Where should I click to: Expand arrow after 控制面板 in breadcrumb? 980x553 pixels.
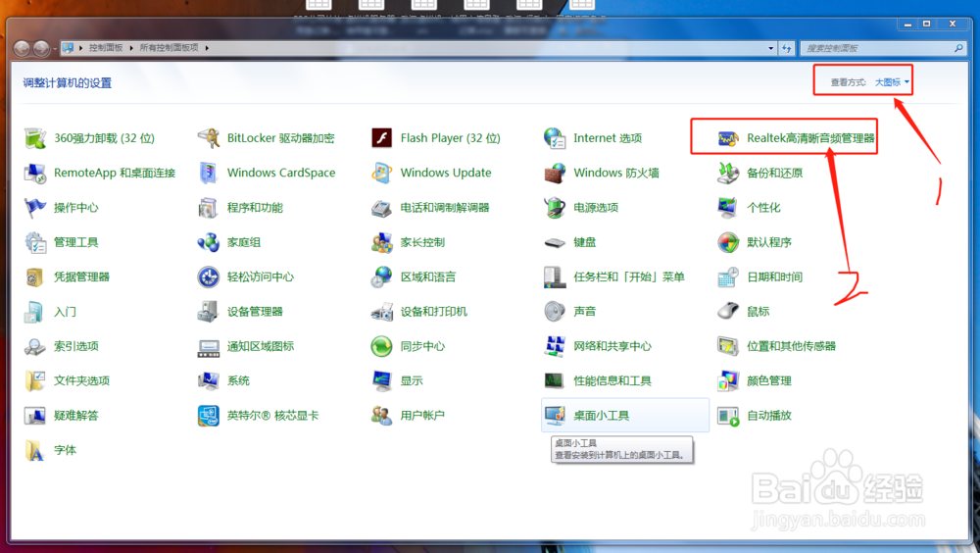tap(131, 47)
